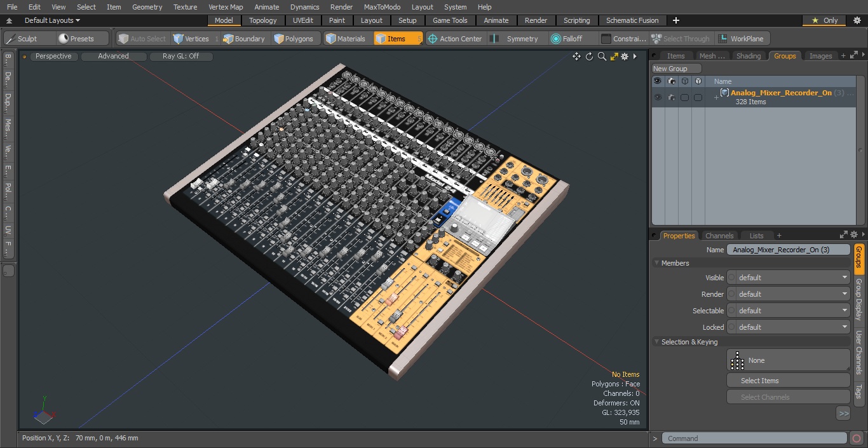Click the None keying button
The width and height of the screenshot is (868, 448).
pyautogui.click(x=789, y=360)
